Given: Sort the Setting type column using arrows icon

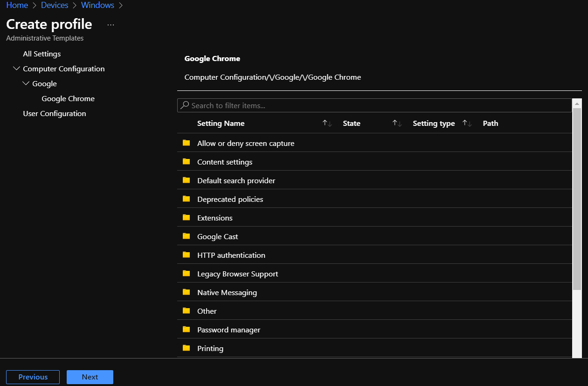Looking at the screenshot, I should tap(467, 124).
